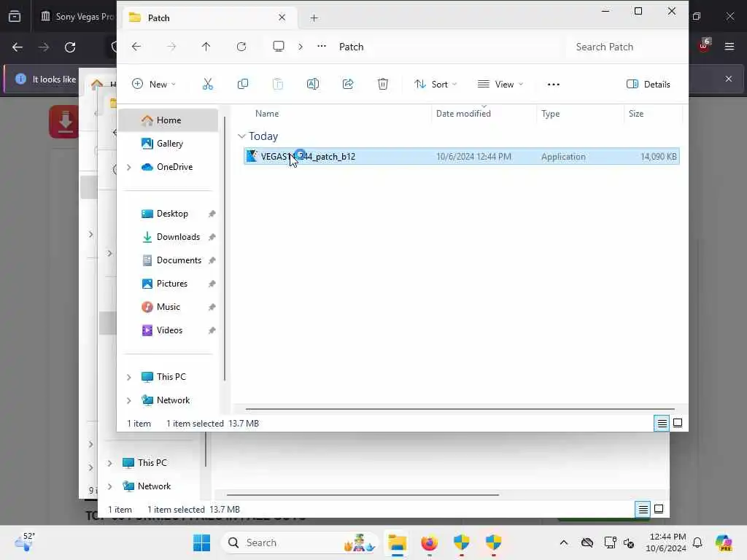Image resolution: width=747 pixels, height=560 pixels.
Task: Open the weather widget showing 52°
Action: point(24,542)
